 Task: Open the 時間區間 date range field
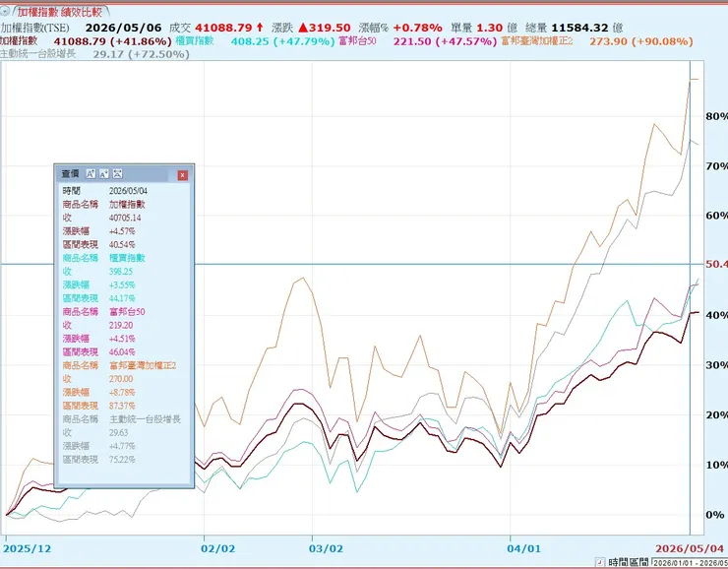pyautogui.click(x=690, y=562)
